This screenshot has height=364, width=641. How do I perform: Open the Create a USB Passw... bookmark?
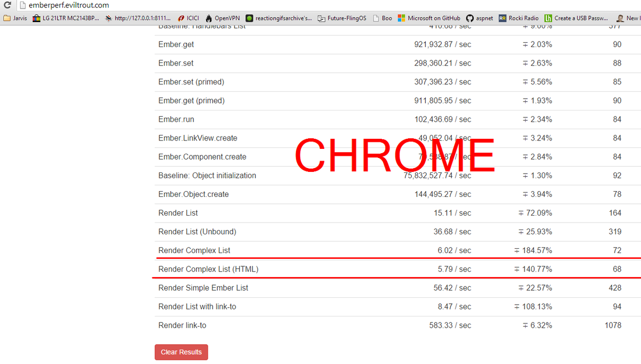(576, 18)
